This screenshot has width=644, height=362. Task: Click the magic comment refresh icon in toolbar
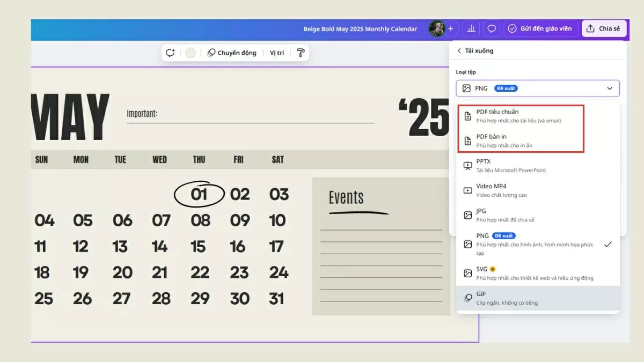click(x=170, y=53)
